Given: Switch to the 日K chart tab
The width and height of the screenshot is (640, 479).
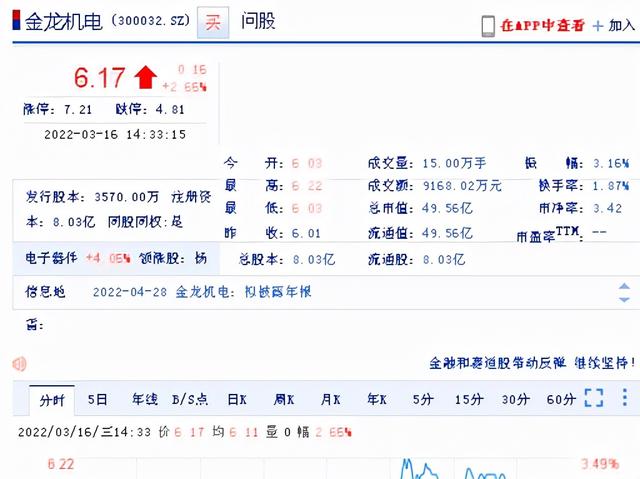Looking at the screenshot, I should point(237,399).
